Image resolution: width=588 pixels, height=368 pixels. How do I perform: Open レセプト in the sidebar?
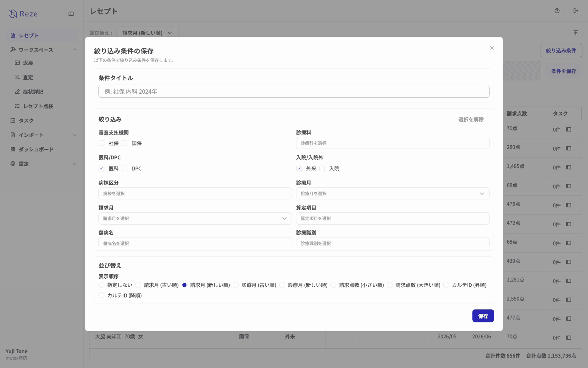(42, 35)
